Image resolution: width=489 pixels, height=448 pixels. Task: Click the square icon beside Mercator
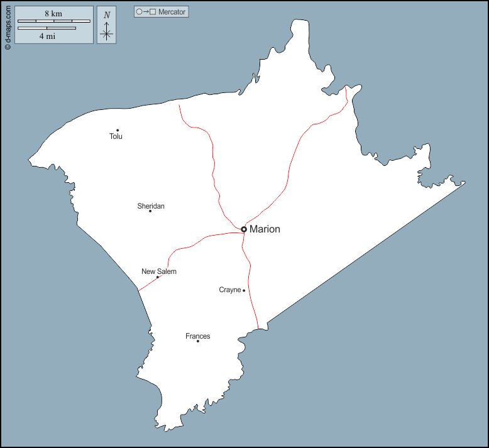153,12
